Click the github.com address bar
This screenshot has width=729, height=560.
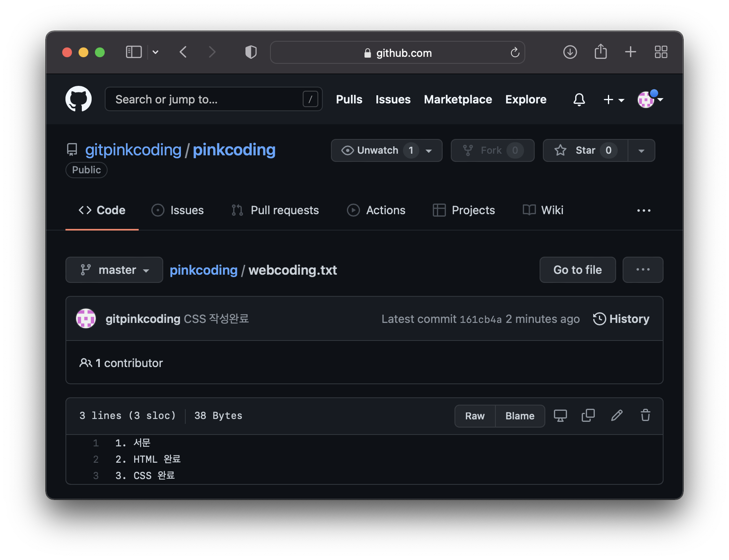(x=398, y=52)
